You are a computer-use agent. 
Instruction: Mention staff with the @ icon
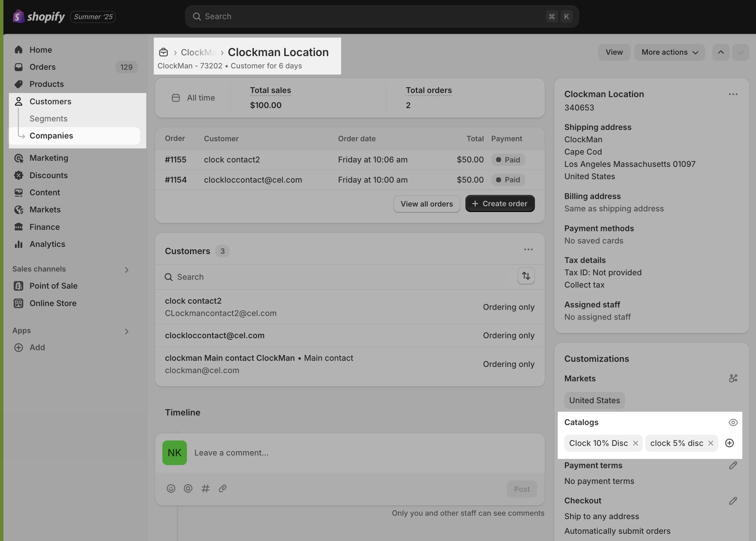(x=188, y=489)
